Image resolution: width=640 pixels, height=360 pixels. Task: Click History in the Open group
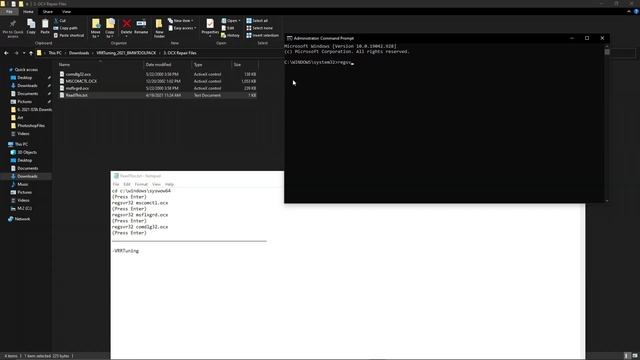click(231, 35)
